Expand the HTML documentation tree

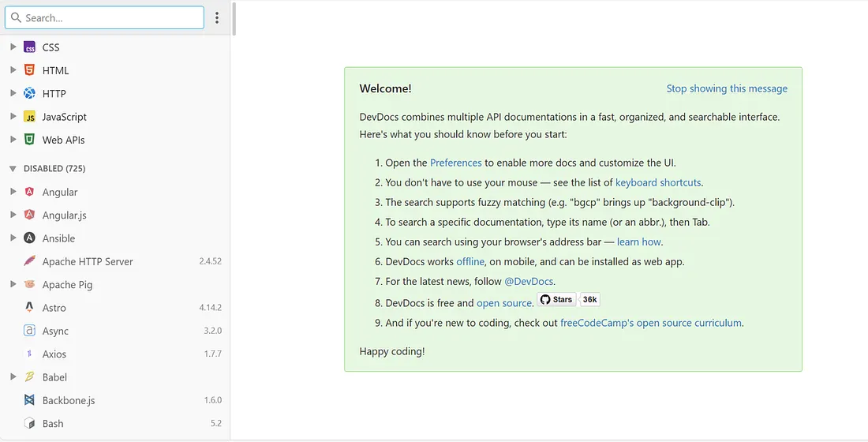click(13, 70)
